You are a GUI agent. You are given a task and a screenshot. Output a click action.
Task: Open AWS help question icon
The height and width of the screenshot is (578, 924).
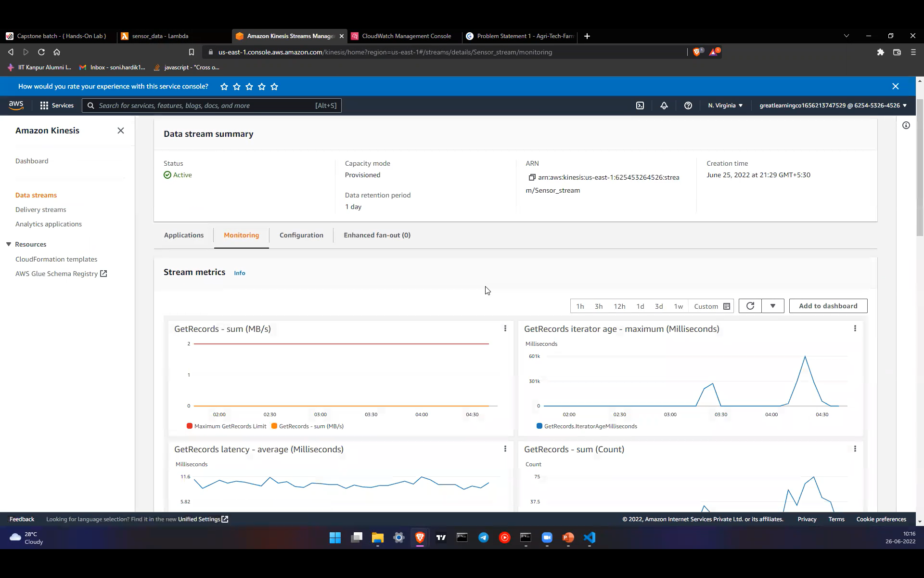pyautogui.click(x=688, y=105)
